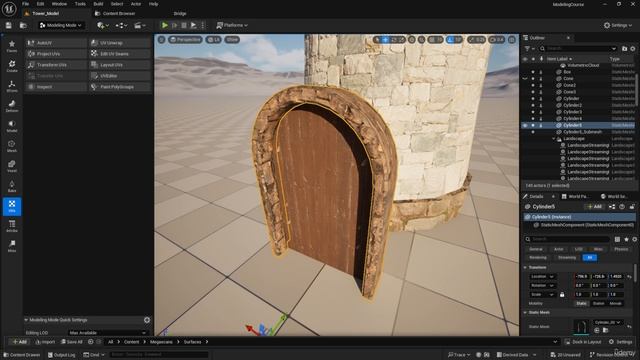Run the AutoUV tool

point(56,43)
